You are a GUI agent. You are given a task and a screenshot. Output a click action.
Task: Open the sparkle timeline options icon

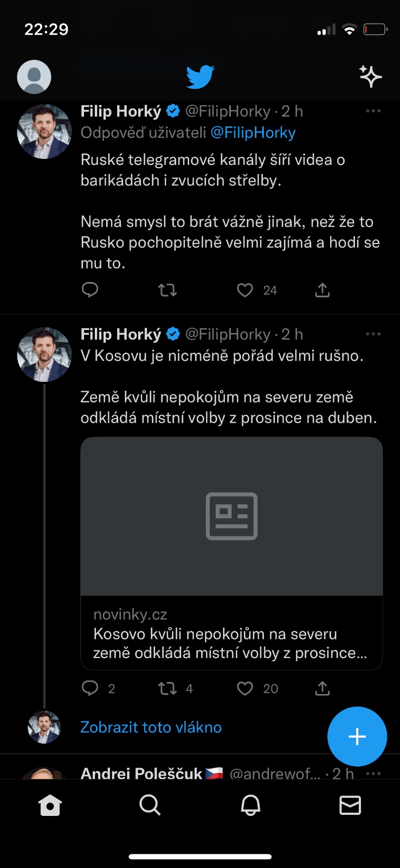(x=371, y=76)
